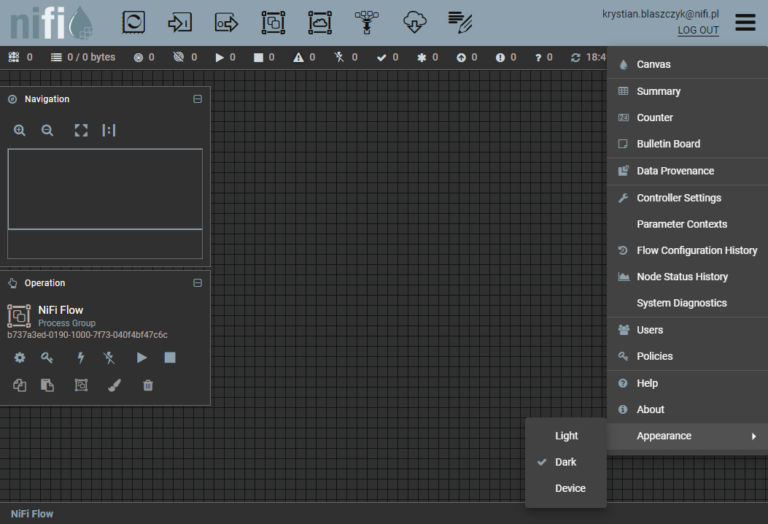The image size is (768, 524).
Task: Click the Delete trash icon in Operation
Action: [x=148, y=385]
